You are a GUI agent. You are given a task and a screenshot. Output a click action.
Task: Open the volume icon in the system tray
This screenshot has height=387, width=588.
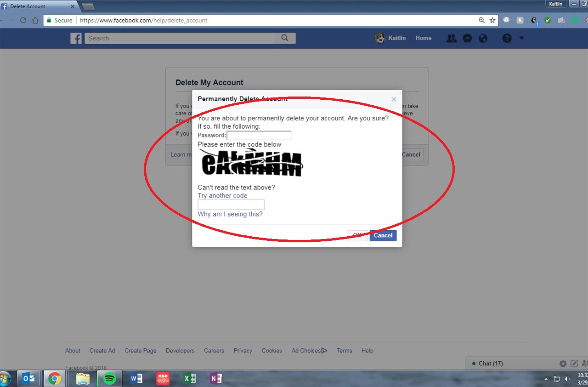click(567, 379)
